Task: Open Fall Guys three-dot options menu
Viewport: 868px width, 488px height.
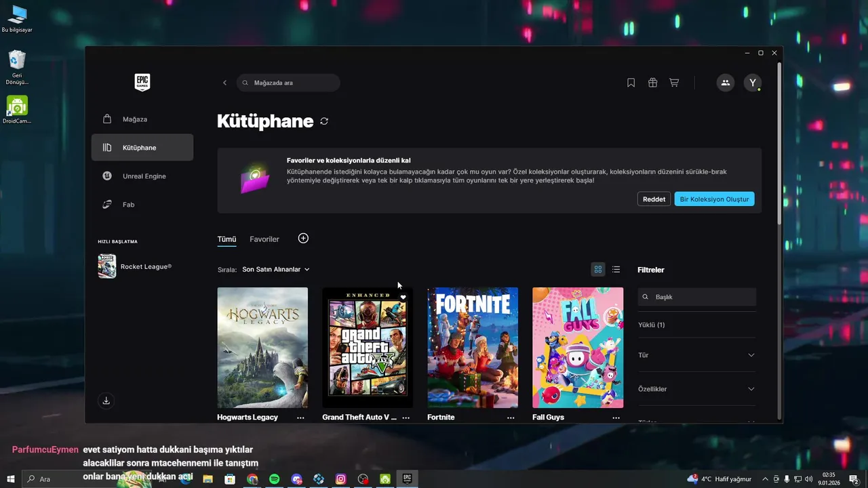Action: coord(616,418)
